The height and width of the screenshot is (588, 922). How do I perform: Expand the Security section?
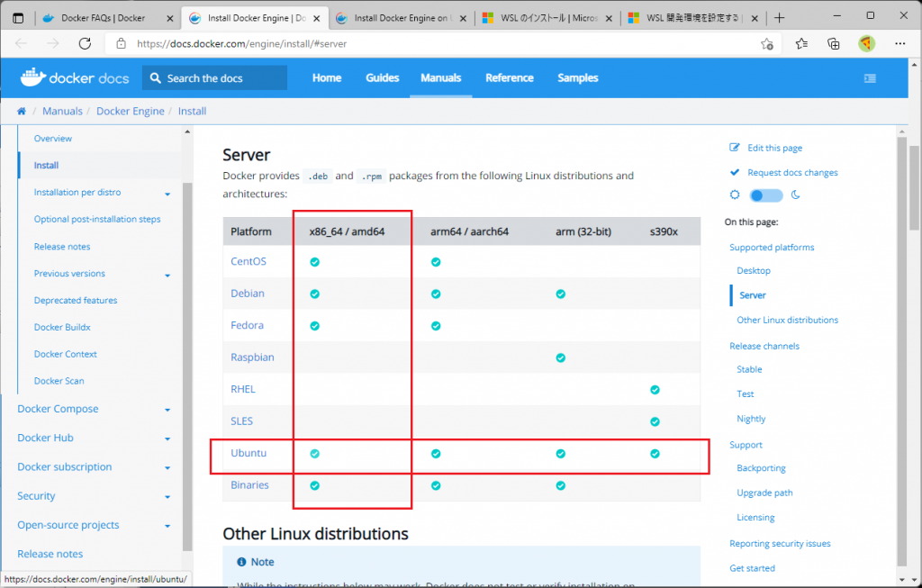click(167, 497)
